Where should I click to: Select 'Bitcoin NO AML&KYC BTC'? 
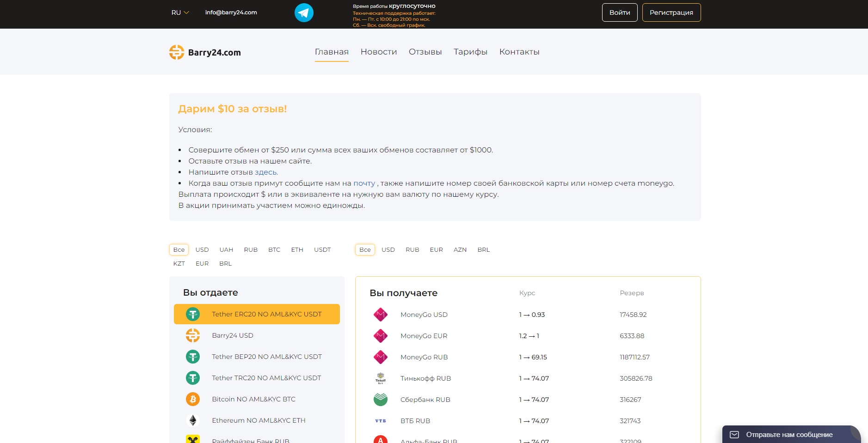[x=257, y=399]
